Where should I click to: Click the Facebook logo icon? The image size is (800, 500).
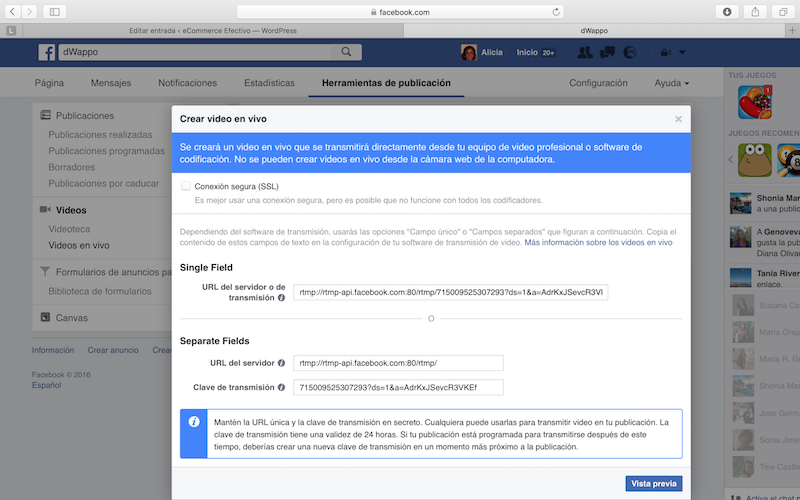(46, 52)
